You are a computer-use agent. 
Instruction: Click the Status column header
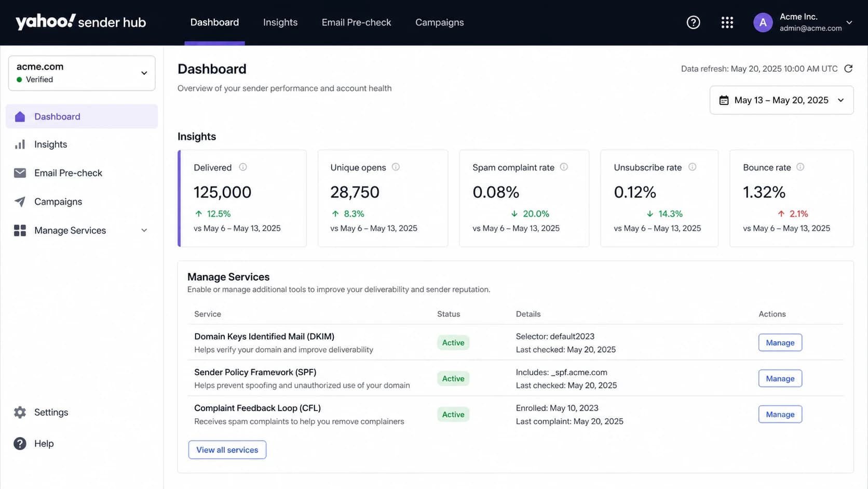(449, 314)
